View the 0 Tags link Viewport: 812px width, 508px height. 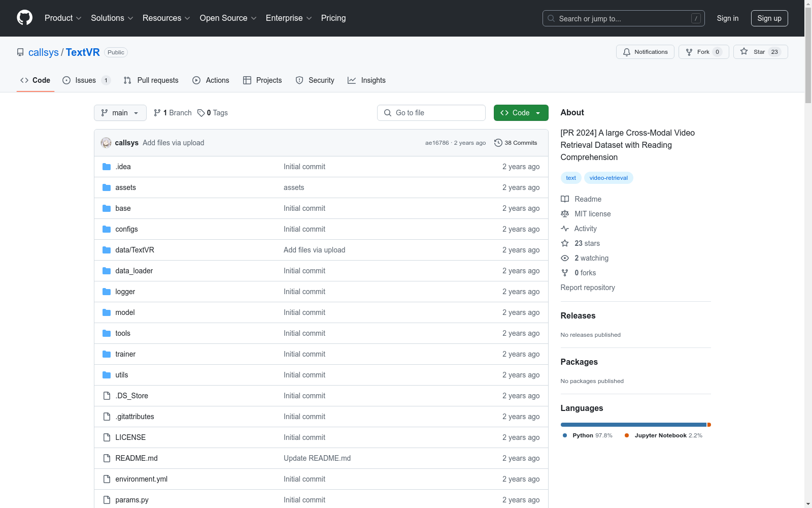coord(213,113)
